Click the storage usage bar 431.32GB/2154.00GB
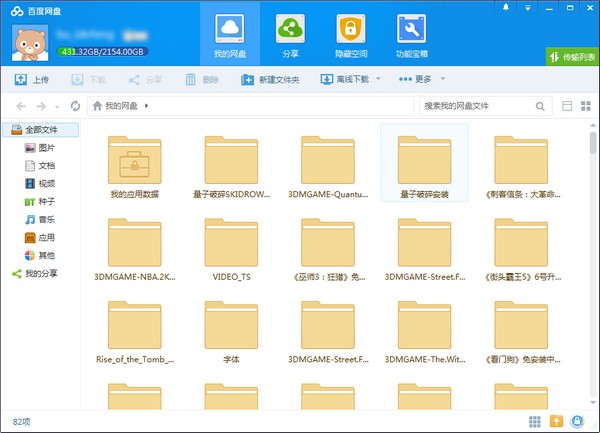Screen dimensions: 600x433 click(x=103, y=52)
